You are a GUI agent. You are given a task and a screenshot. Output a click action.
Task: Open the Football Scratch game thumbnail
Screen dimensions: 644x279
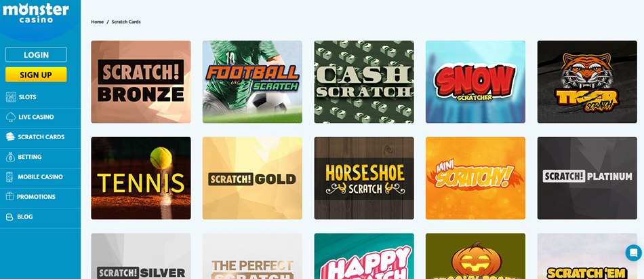[x=252, y=81]
